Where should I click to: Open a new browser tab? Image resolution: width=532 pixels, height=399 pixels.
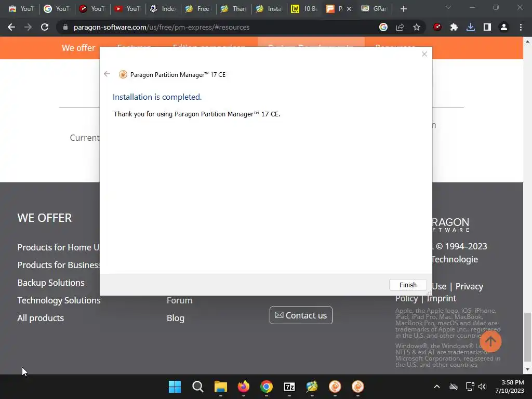point(403,9)
